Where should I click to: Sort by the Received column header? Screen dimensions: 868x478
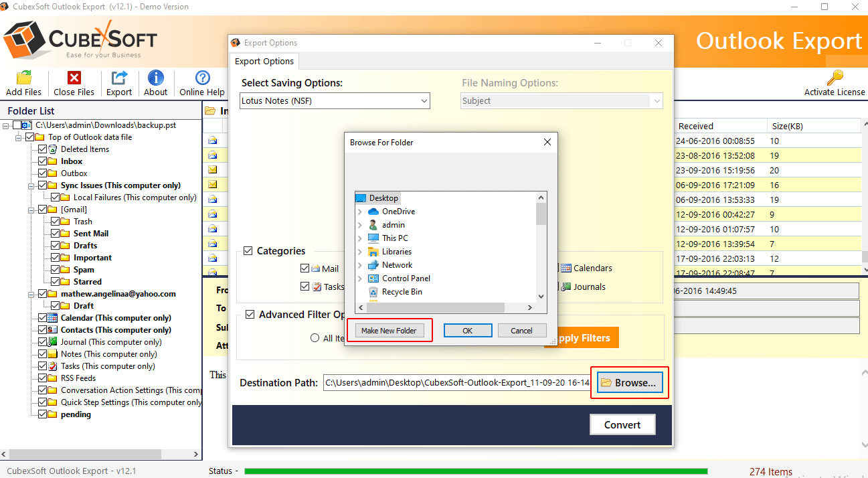721,126
